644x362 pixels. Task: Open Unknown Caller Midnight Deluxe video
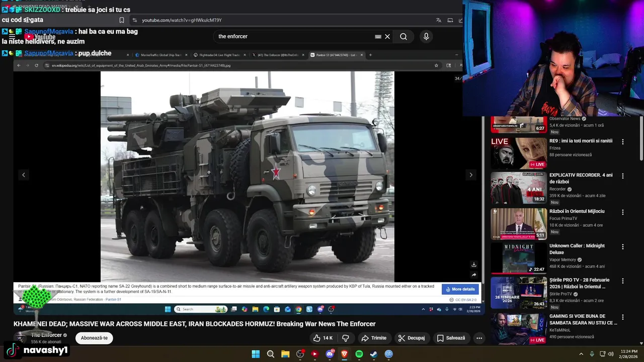point(577,249)
